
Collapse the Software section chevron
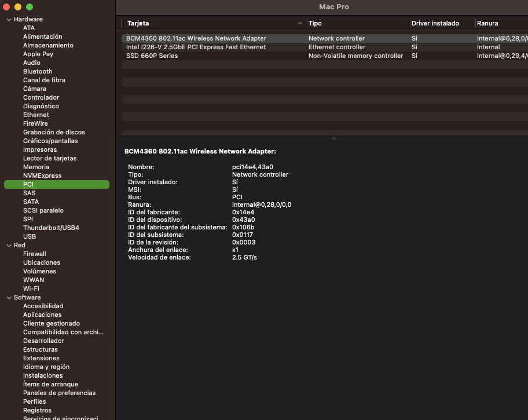coord(9,298)
